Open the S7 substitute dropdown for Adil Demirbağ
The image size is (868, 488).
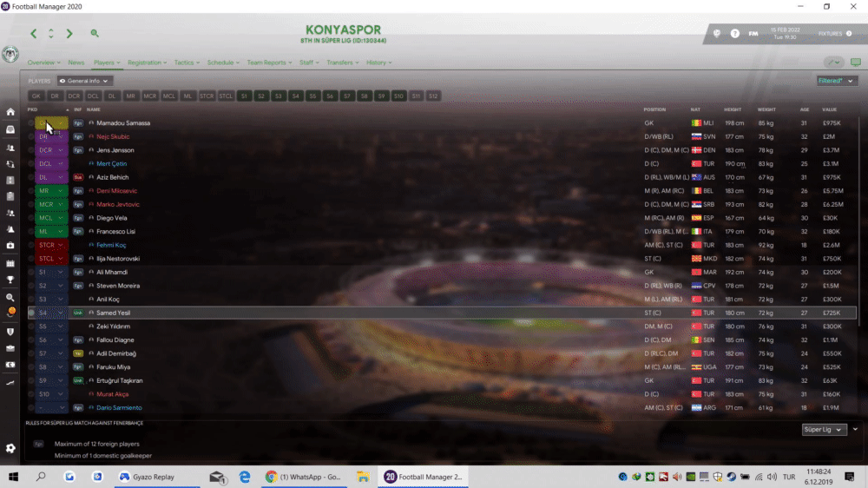click(51, 353)
